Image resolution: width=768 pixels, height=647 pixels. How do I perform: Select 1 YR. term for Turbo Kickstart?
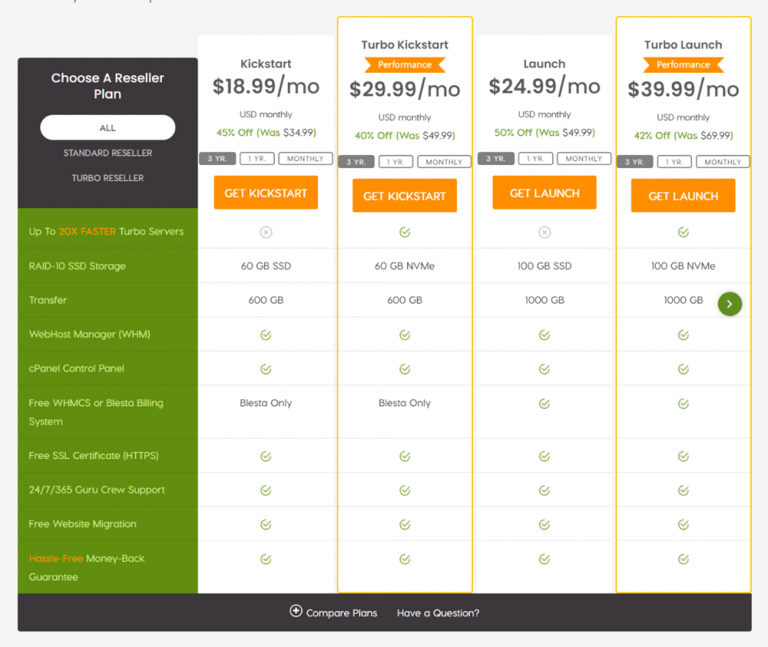(x=396, y=162)
